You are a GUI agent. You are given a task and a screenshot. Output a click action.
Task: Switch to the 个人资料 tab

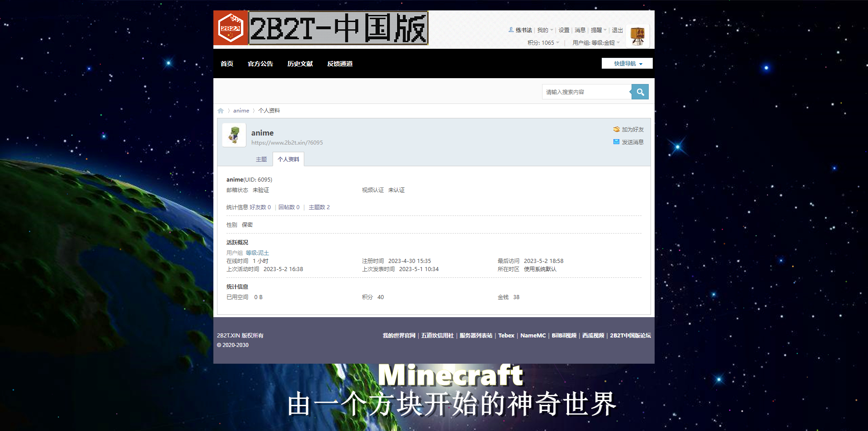[288, 159]
